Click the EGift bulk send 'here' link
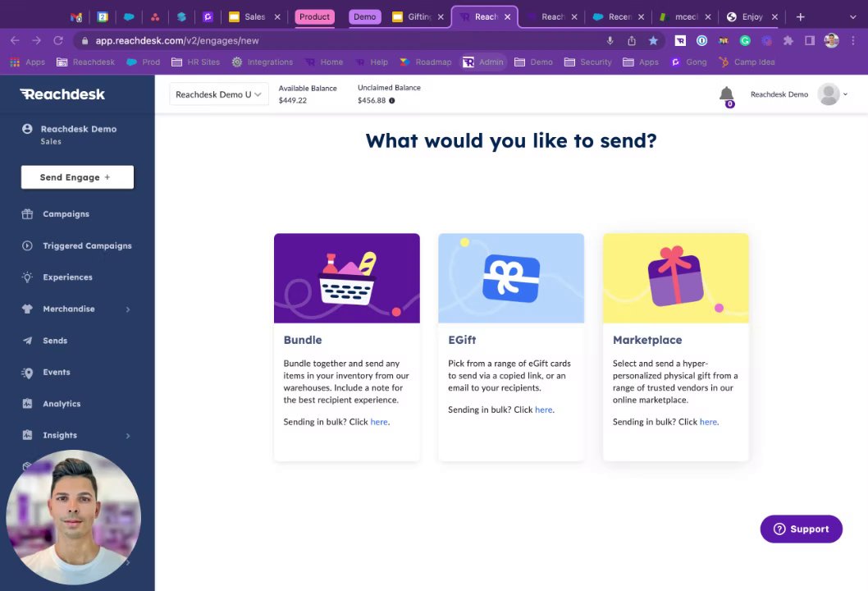 point(544,410)
